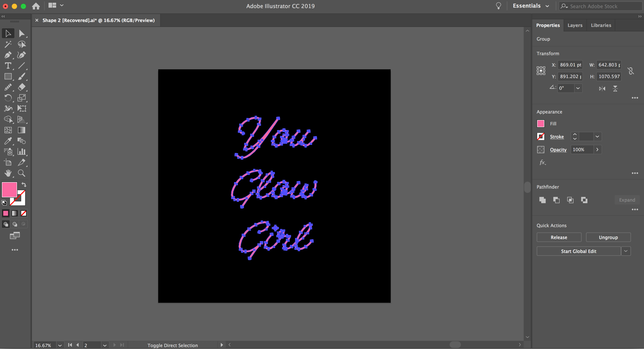Switch to the Layers tab

575,25
